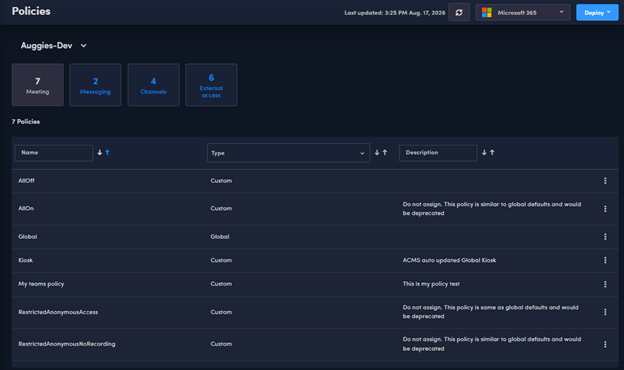The width and height of the screenshot is (624, 370).
Task: Click the RestrictedAnonymousAccess policy name
Action: [x=58, y=312]
